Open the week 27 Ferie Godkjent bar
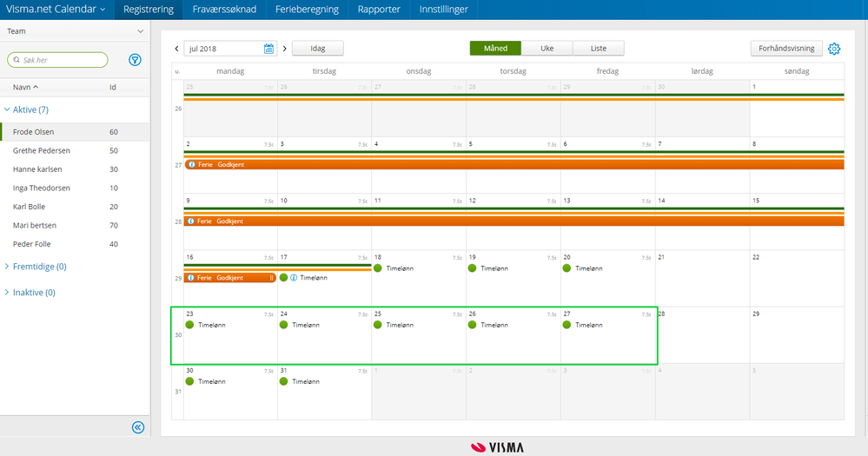The height and width of the screenshot is (456, 868). pyautogui.click(x=514, y=165)
